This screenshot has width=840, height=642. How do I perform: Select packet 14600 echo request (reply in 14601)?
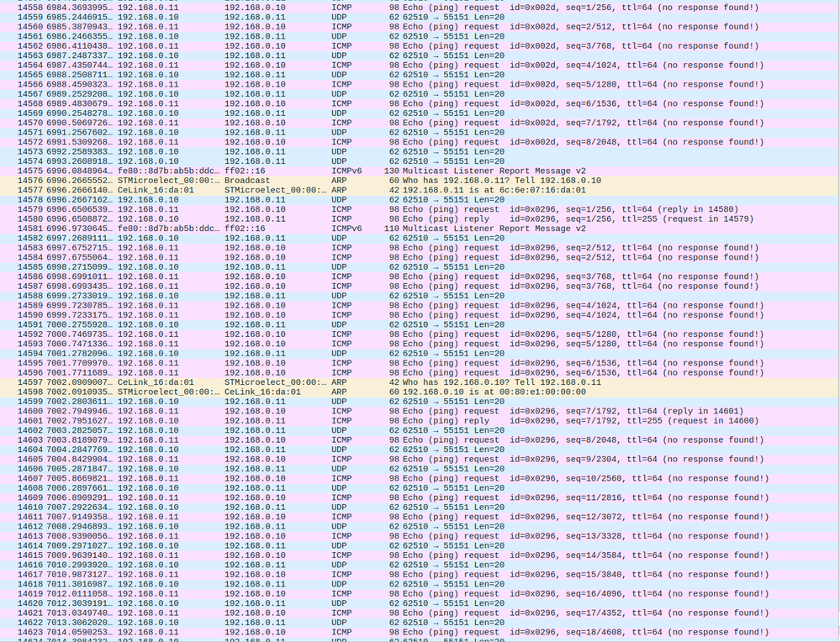tap(420, 412)
